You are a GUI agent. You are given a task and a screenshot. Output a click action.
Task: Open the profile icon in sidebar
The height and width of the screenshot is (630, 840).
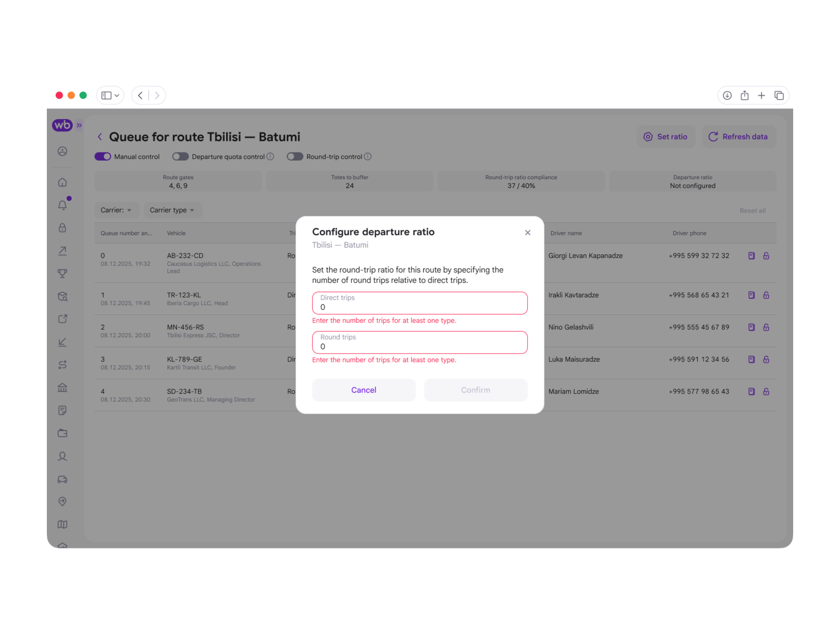tap(62, 151)
